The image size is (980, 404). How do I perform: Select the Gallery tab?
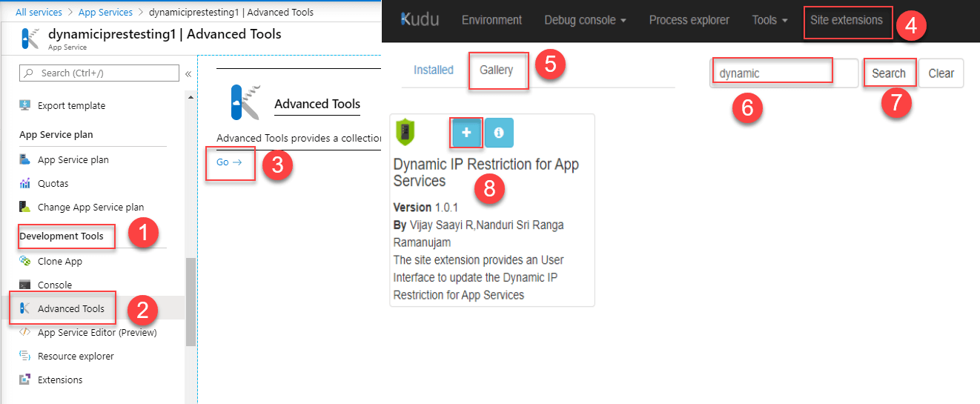coord(497,70)
